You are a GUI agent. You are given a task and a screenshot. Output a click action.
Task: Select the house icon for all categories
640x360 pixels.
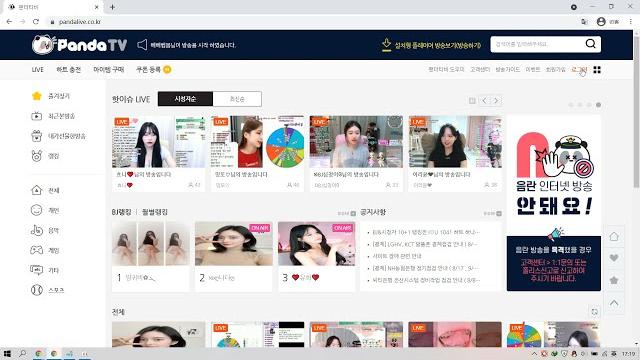pos(37,190)
